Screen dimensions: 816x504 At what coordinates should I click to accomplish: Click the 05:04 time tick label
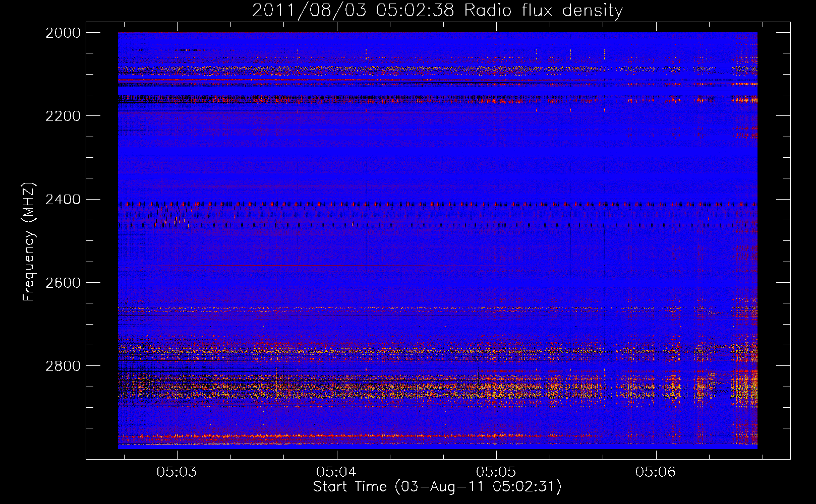point(336,472)
